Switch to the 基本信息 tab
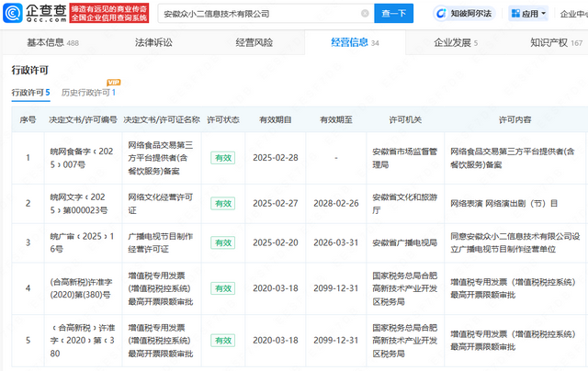 (52, 42)
